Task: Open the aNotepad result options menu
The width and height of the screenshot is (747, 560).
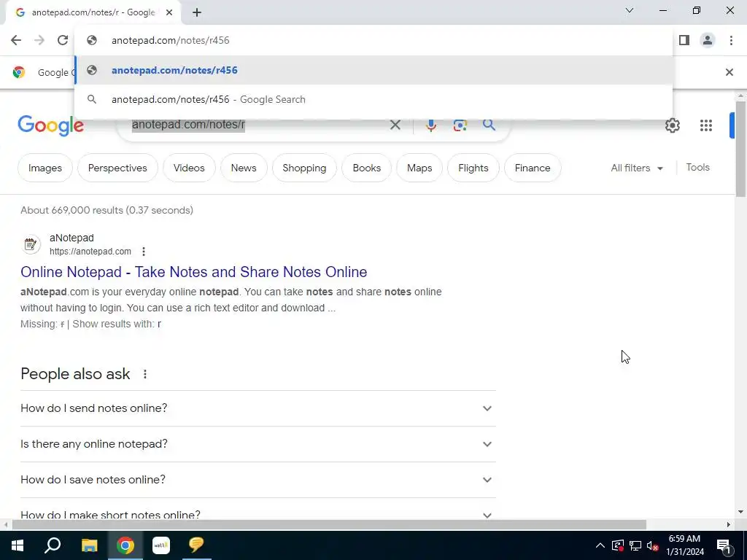Action: click(144, 252)
